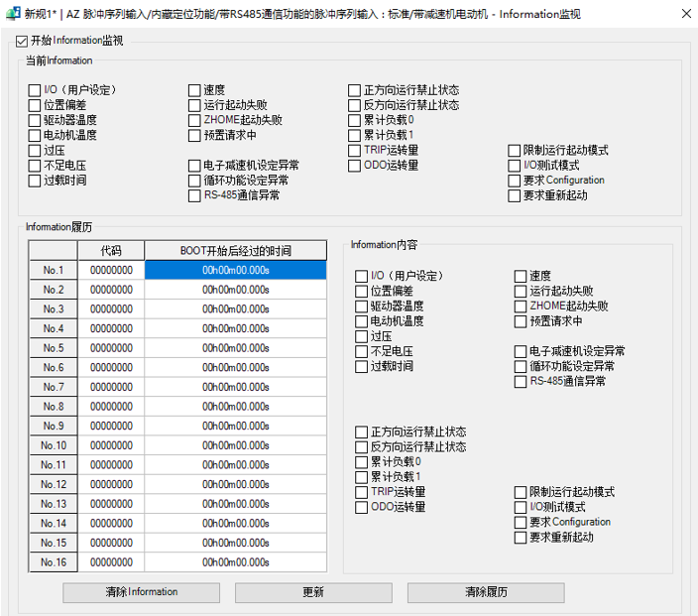Screen dimensions: 698x616
Task: Check ZHOME起动失败 in Information内容 panel
Action: point(521,307)
